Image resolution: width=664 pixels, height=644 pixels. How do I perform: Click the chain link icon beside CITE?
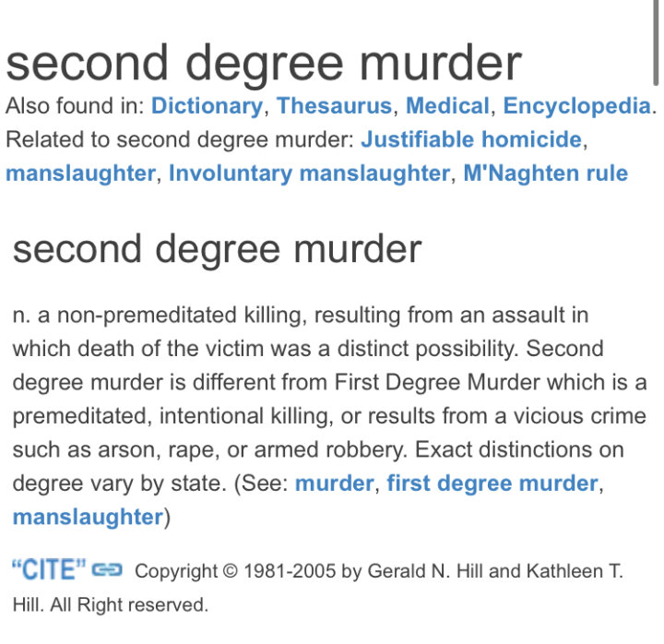pyautogui.click(x=107, y=570)
